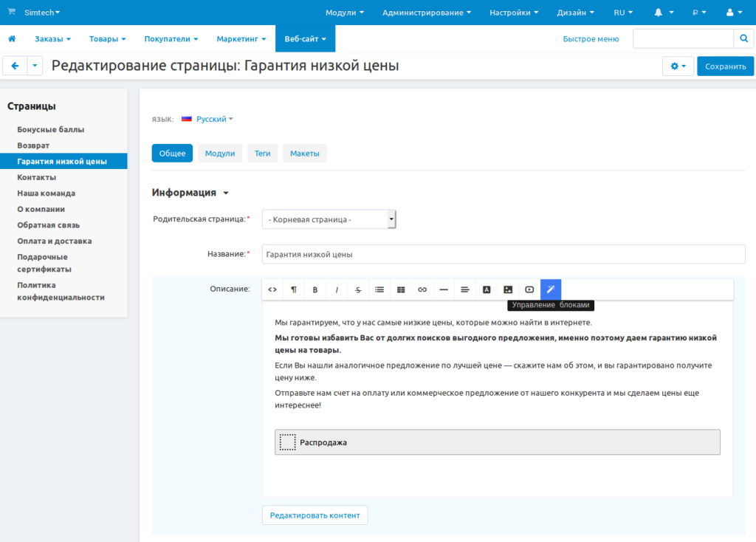Click the Сохранить button

[x=726, y=66]
